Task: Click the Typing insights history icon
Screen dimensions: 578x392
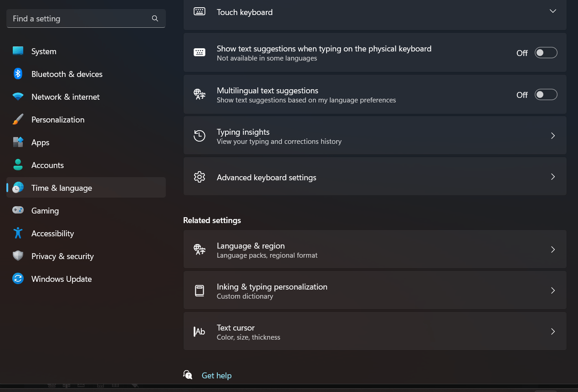Action: (x=199, y=136)
